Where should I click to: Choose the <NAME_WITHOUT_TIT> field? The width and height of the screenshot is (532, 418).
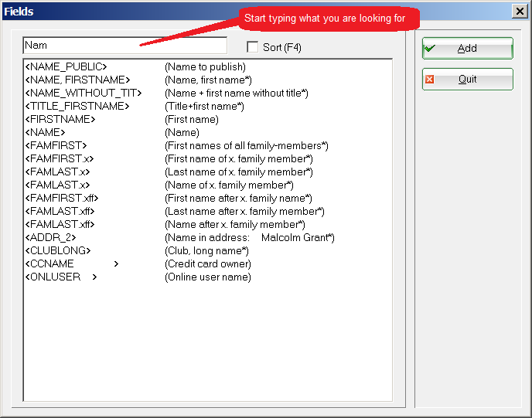pyautogui.click(x=84, y=93)
